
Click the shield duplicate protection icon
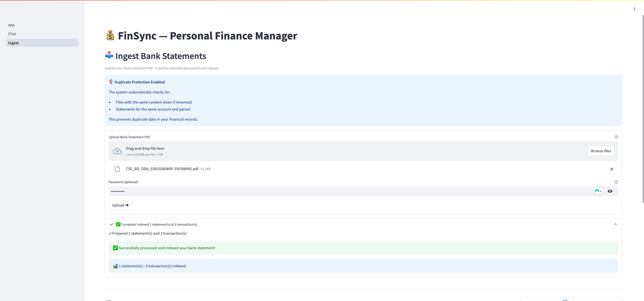(x=111, y=82)
